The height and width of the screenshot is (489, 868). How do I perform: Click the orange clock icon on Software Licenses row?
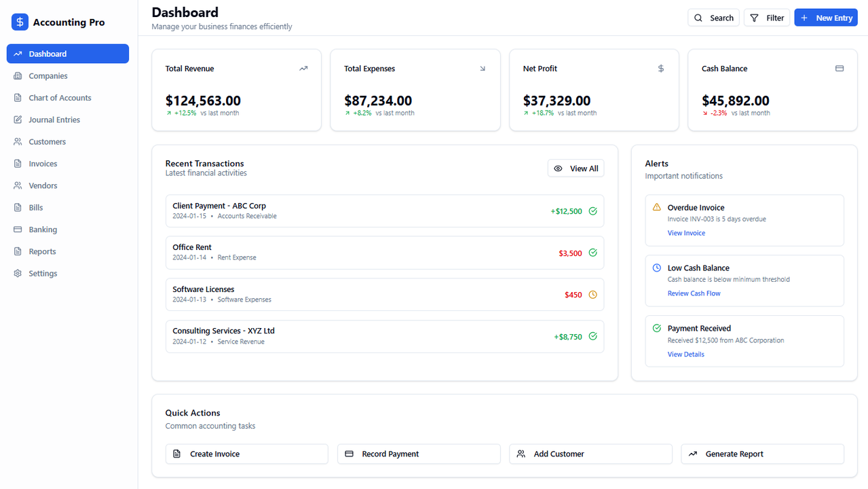(x=592, y=295)
